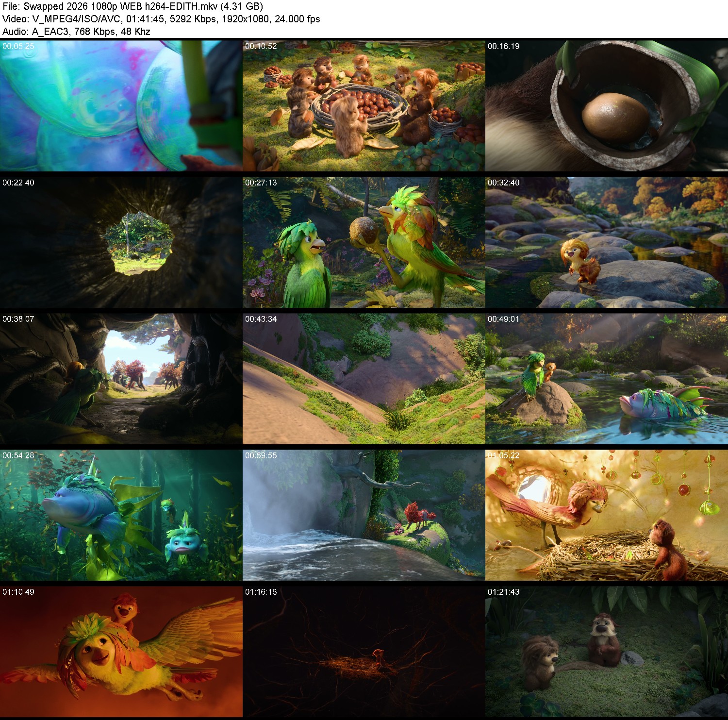Select the egg in coconut shell thumbnail
This screenshot has width=728, height=720.
pos(607,105)
